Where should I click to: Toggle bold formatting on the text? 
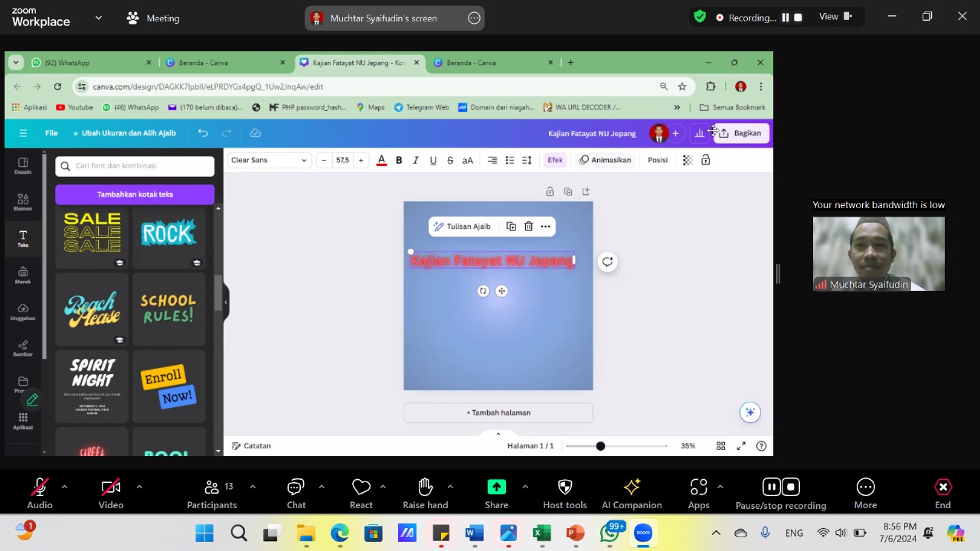click(399, 160)
